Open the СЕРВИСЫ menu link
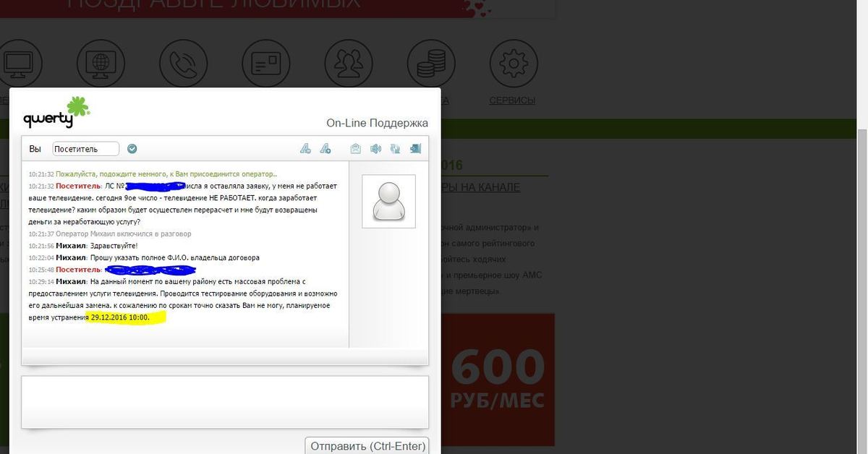 click(x=512, y=100)
